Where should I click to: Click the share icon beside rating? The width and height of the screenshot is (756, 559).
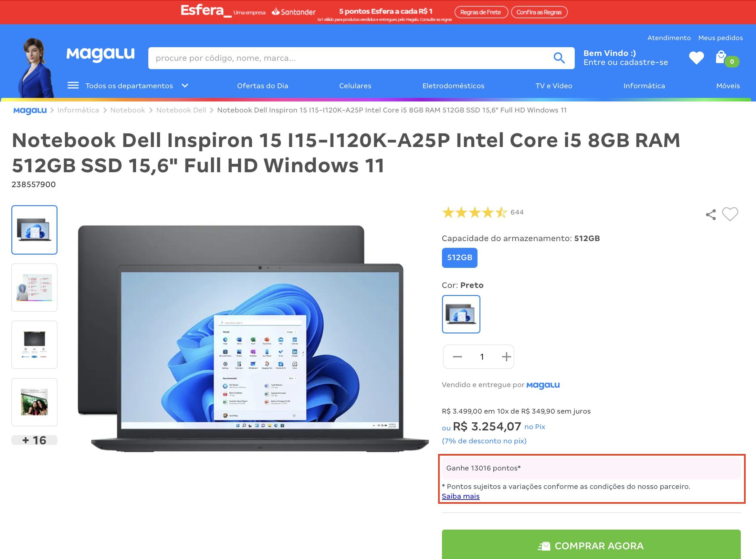point(711,215)
